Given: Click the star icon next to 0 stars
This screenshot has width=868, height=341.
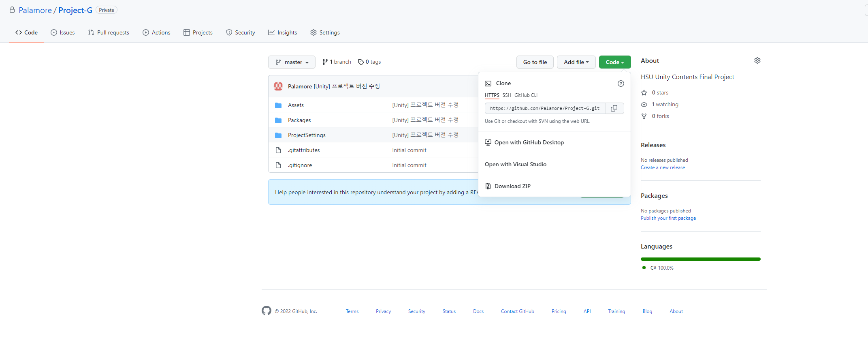Looking at the screenshot, I should 644,93.
